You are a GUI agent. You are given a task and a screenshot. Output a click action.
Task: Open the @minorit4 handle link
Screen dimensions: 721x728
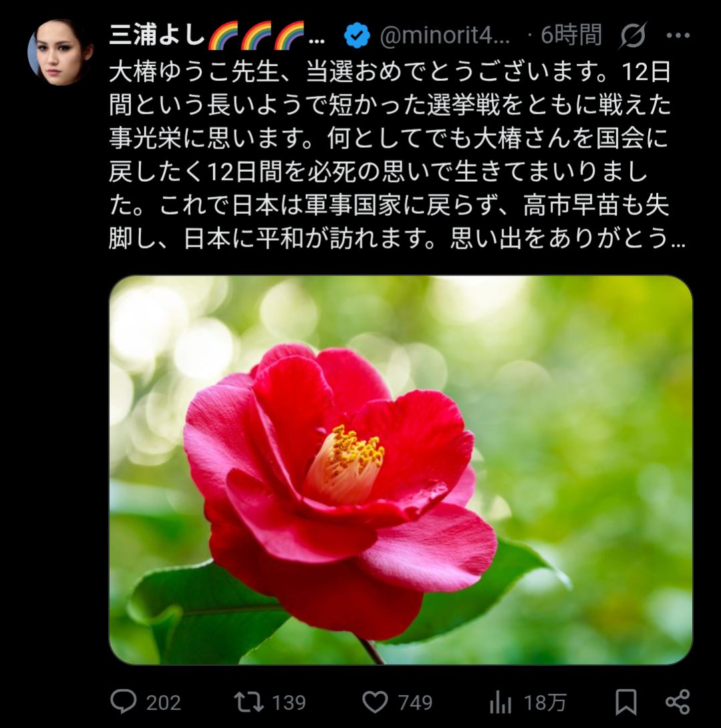click(x=444, y=35)
